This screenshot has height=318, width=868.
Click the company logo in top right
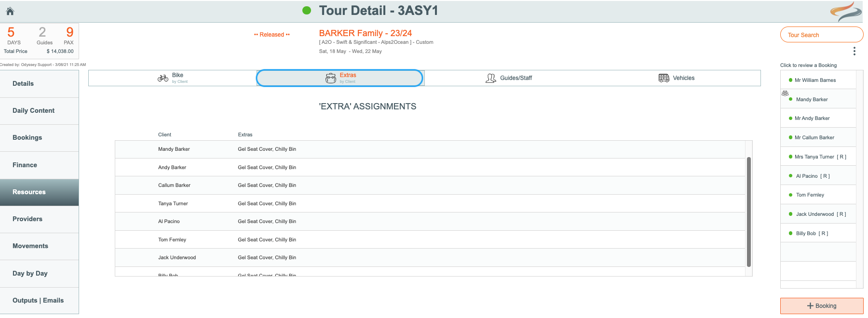tap(846, 12)
